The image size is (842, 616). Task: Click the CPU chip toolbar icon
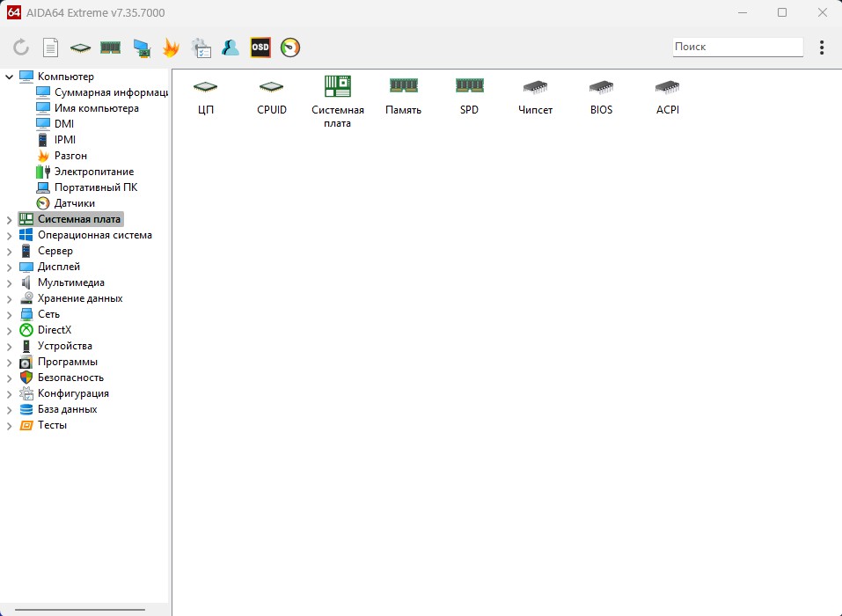pyautogui.click(x=81, y=48)
